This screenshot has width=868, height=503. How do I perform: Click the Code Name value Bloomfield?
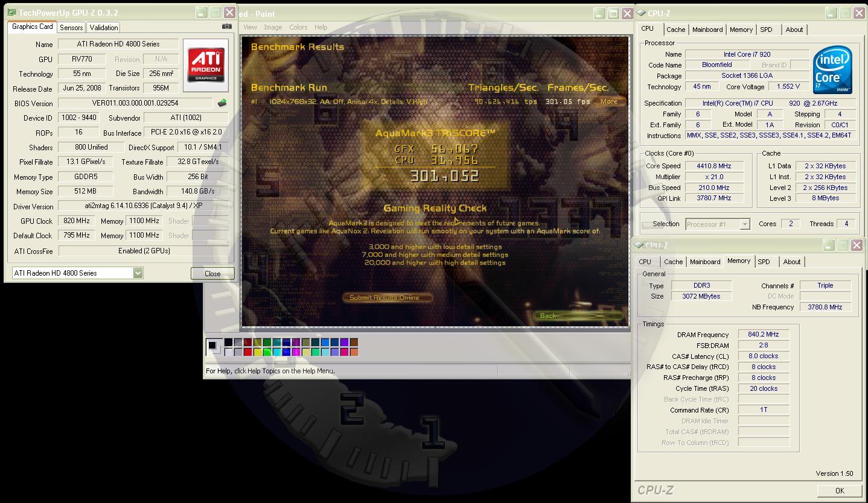pos(717,65)
